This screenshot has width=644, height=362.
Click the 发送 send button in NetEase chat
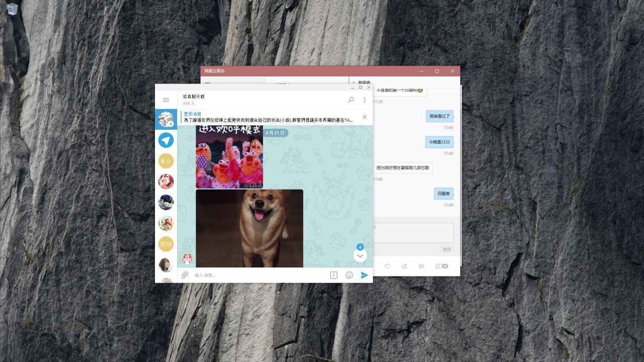click(x=446, y=249)
